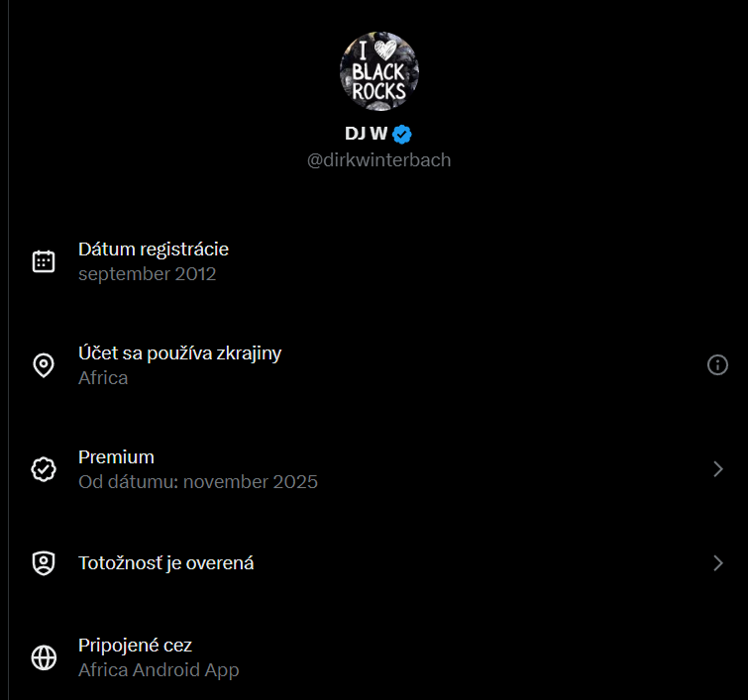Click the blue verified checkmark badge
Viewport: 748px width, 700px height.
(402, 134)
